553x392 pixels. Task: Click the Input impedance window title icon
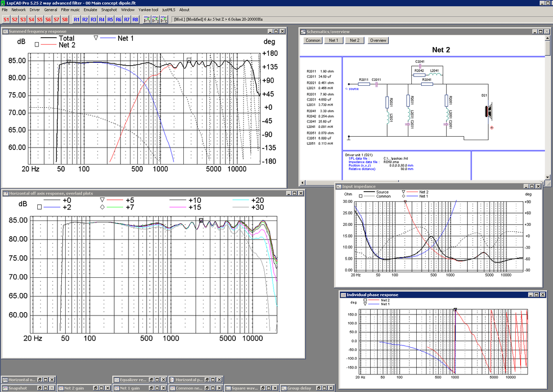point(339,187)
